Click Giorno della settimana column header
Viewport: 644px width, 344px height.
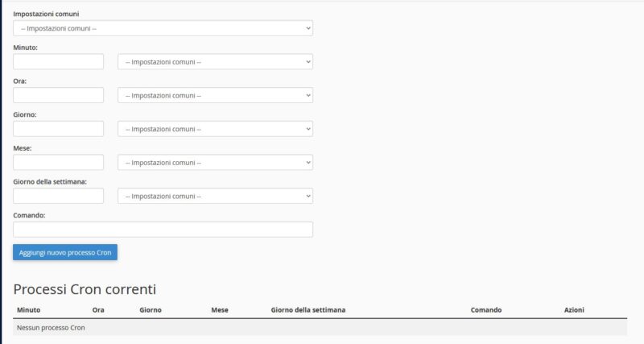pyautogui.click(x=308, y=310)
